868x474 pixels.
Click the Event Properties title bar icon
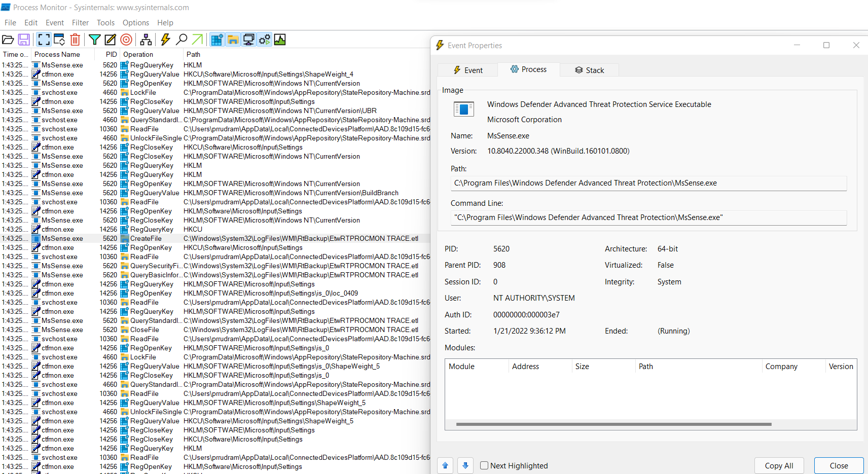click(x=440, y=45)
